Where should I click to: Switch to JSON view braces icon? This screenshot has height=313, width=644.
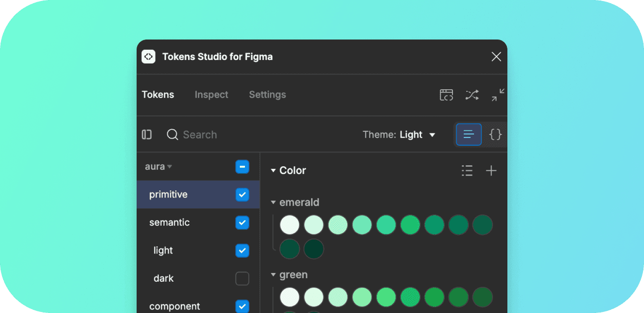pos(495,134)
